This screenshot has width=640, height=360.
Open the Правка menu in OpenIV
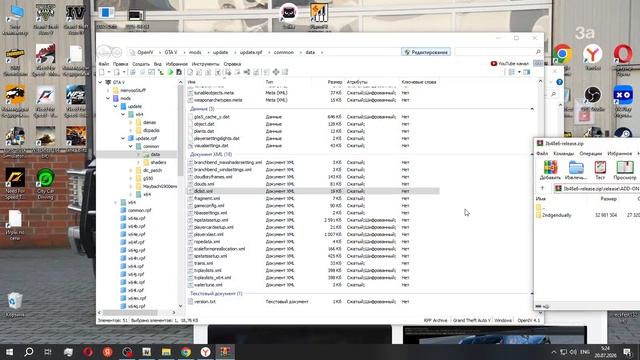click(x=120, y=64)
